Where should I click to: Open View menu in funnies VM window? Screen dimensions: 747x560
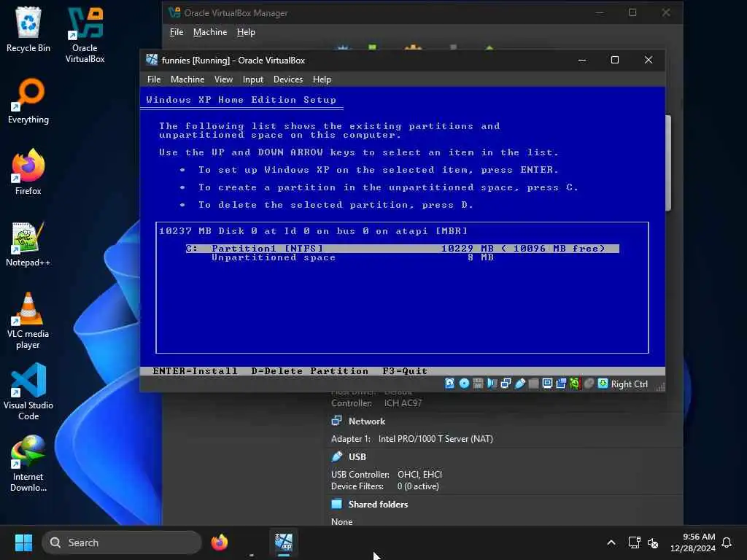(223, 79)
